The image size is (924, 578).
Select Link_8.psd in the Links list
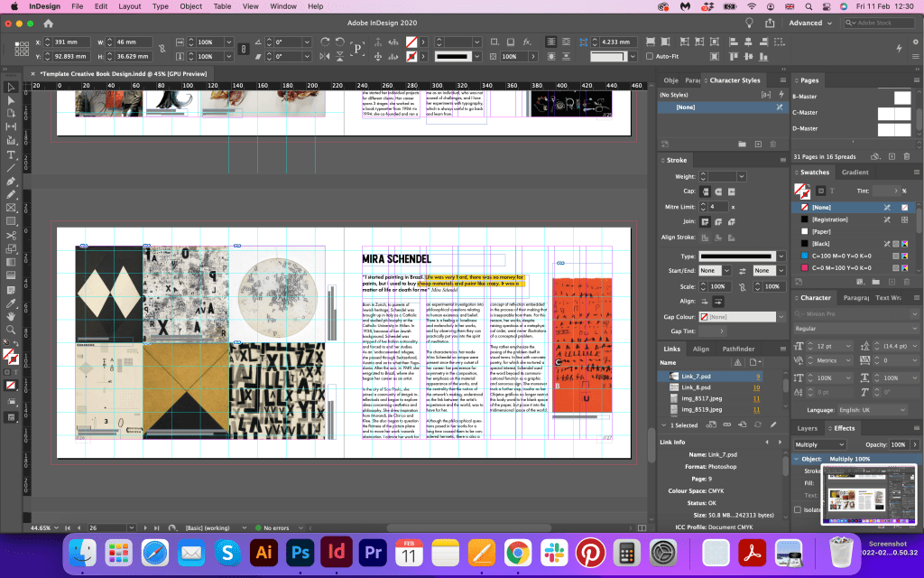[x=695, y=387]
